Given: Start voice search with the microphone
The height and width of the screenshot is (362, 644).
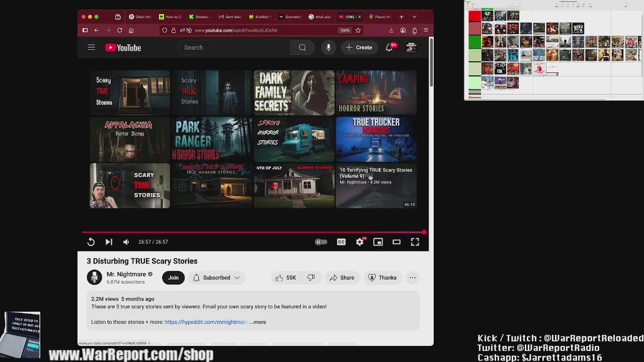Looking at the screenshot, I should tap(329, 47).
